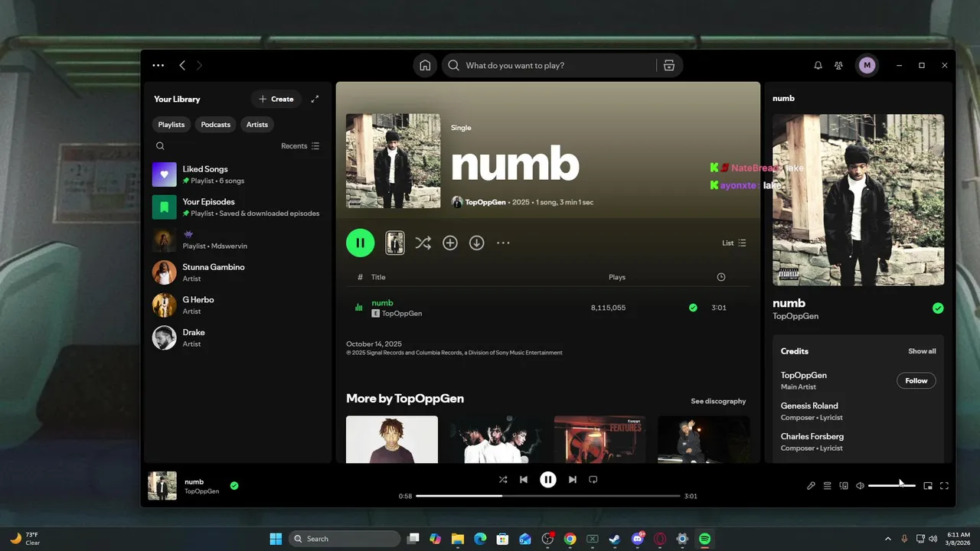Enter full screen view

click(x=944, y=485)
